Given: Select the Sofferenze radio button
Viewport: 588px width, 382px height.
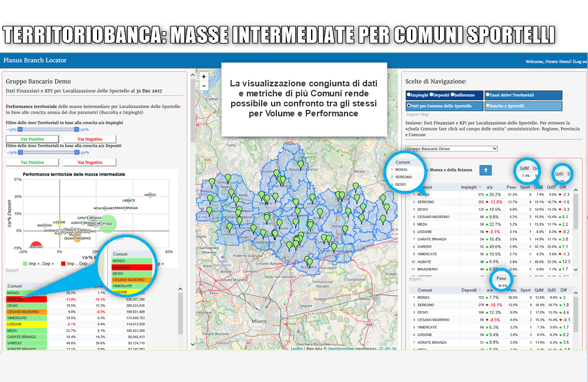Looking at the screenshot, I should pos(453,95).
